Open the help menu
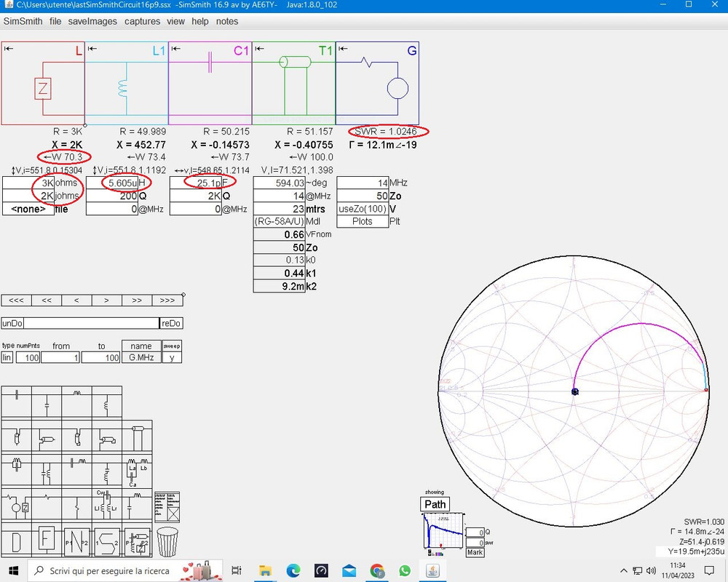This screenshot has height=582, width=728. 200,21
